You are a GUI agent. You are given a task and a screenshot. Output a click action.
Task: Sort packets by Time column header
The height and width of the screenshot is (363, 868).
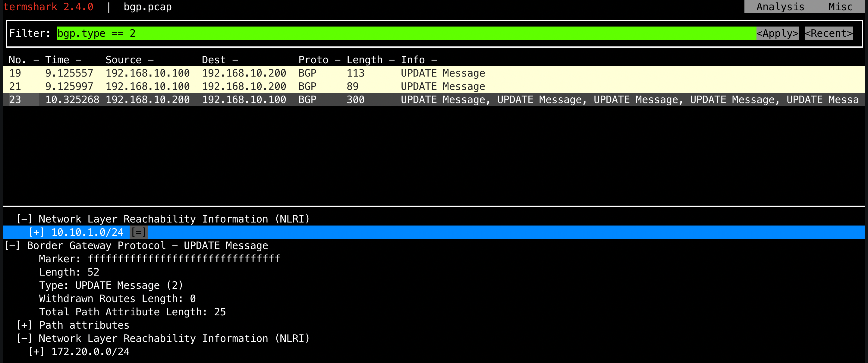click(57, 60)
